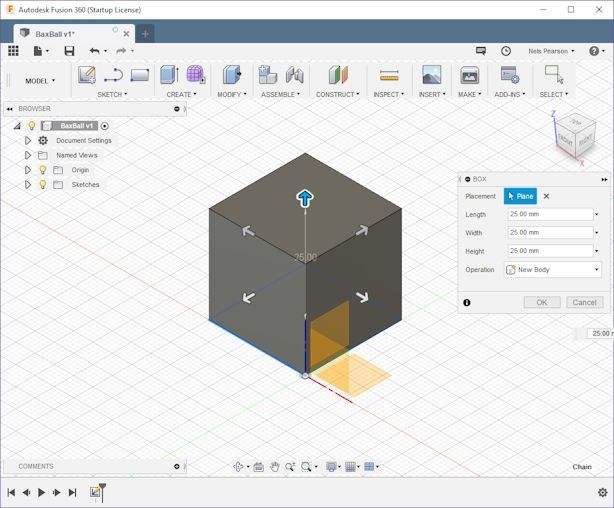Click the sketch feature in the timeline

(x=95, y=492)
